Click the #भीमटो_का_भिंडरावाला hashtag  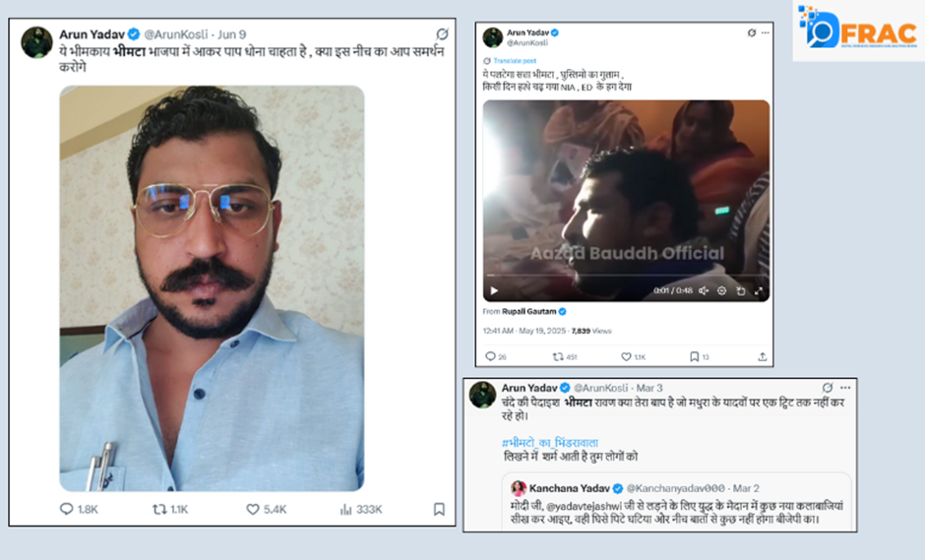click(x=549, y=442)
